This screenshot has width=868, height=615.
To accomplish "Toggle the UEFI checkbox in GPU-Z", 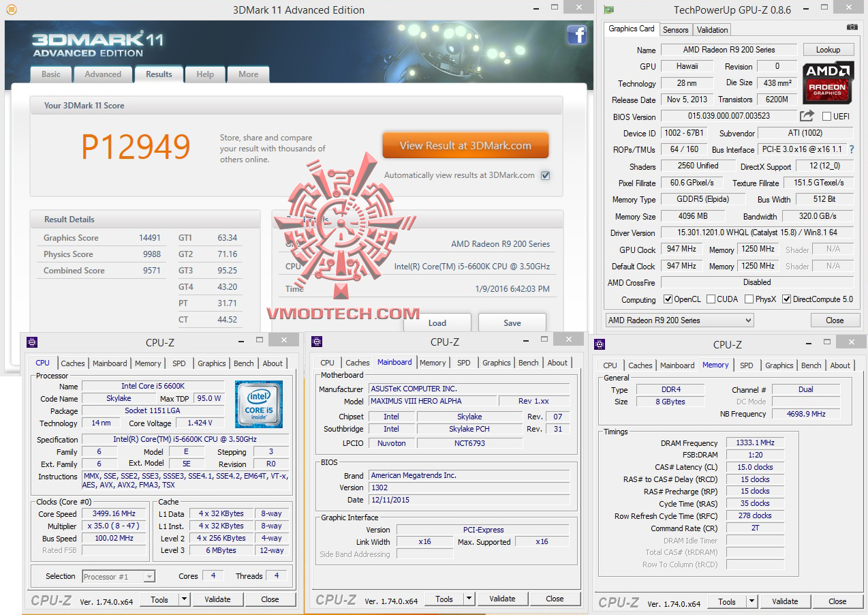I will tap(826, 117).
